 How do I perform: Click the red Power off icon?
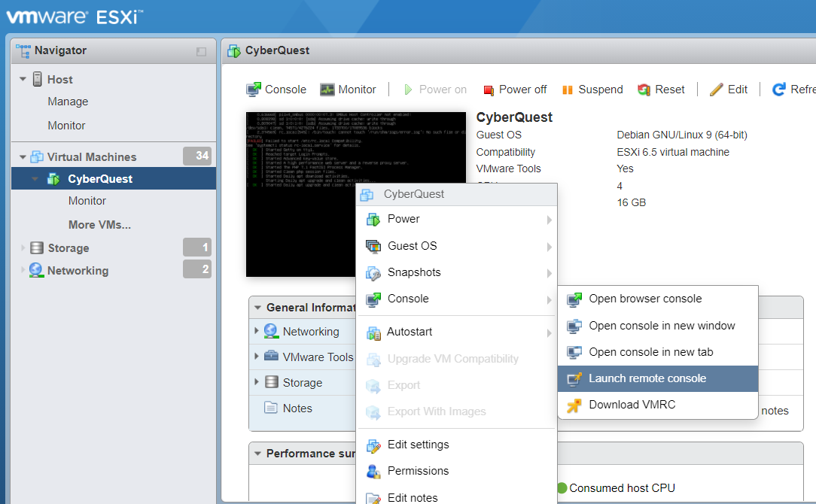click(x=488, y=90)
